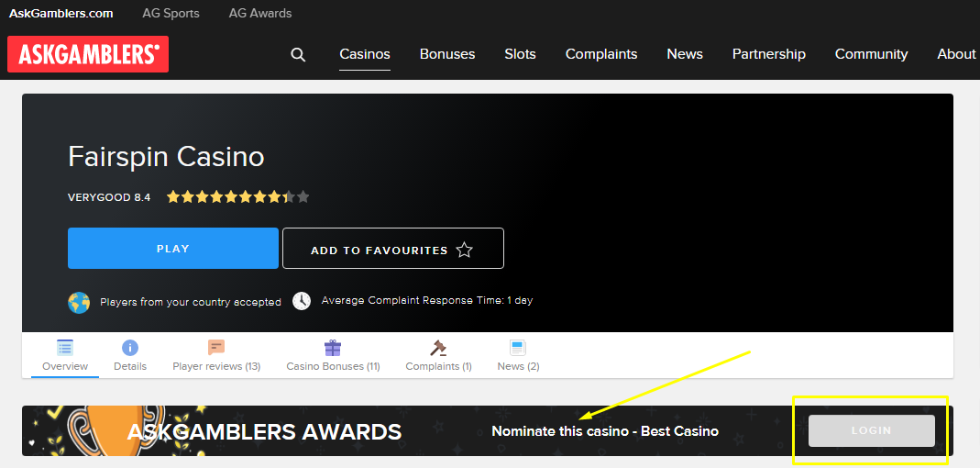Open the Bonuses menu
The image size is (980, 468).
pos(447,54)
